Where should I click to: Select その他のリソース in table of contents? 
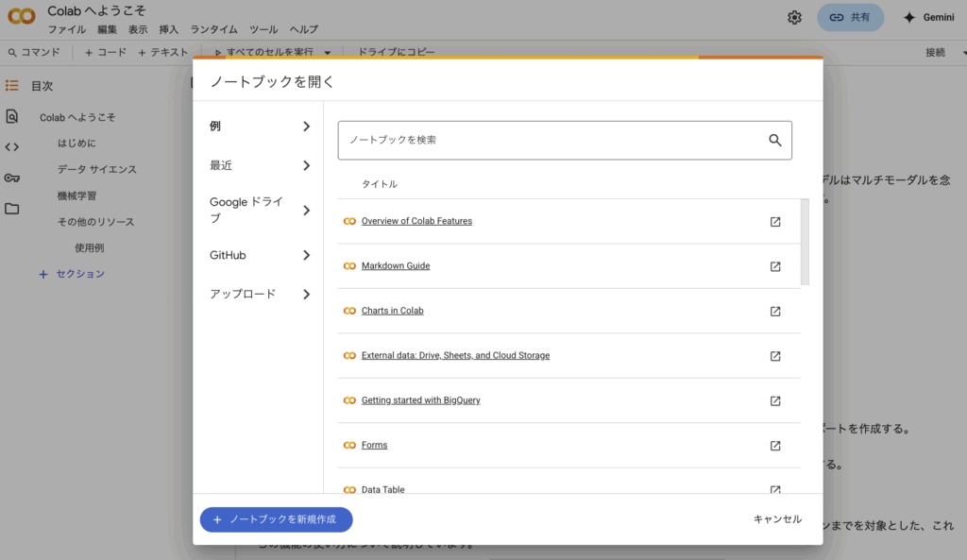click(95, 221)
